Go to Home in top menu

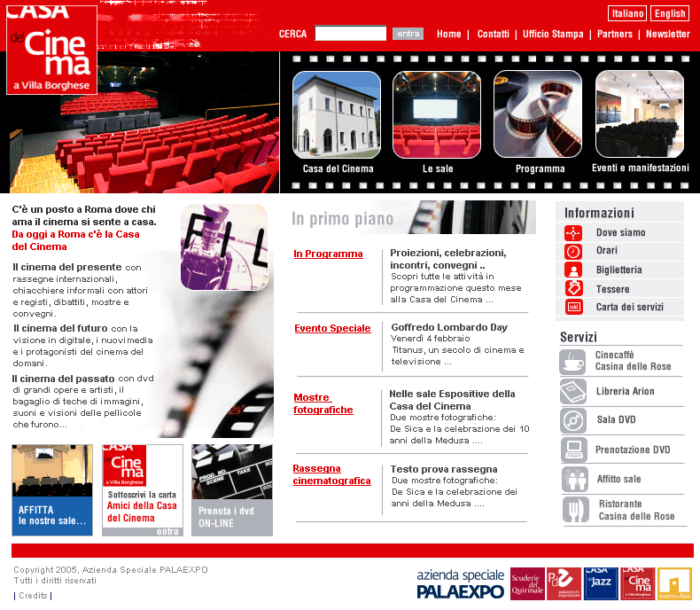(448, 34)
